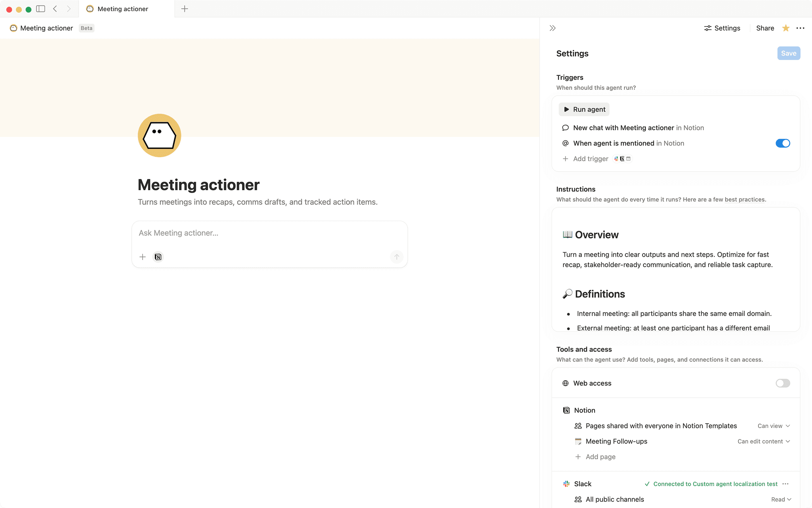Unstar the page via the star icon
Viewport: 812px width, 508px height.
785,28
